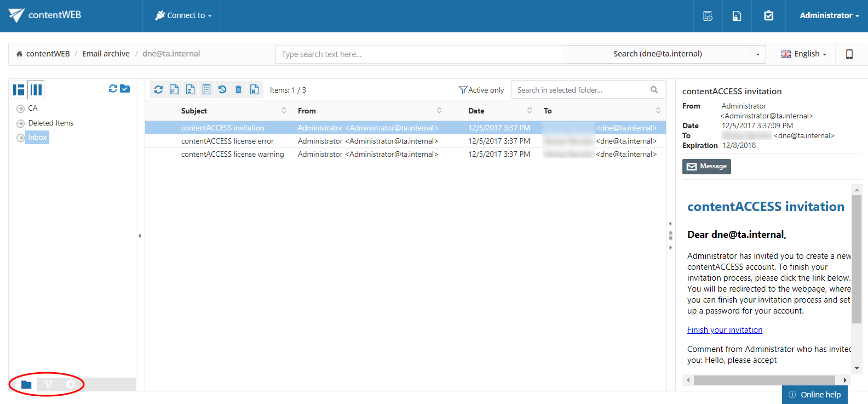The width and height of the screenshot is (868, 404).
Task: Click the horizontal scrollbar right arrow
Action: pyautogui.click(x=845, y=380)
